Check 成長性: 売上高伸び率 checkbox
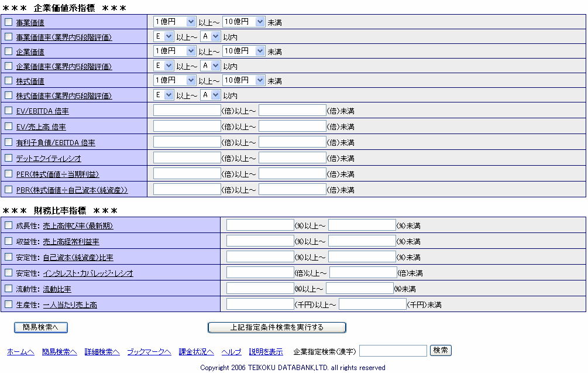 click(x=8, y=225)
